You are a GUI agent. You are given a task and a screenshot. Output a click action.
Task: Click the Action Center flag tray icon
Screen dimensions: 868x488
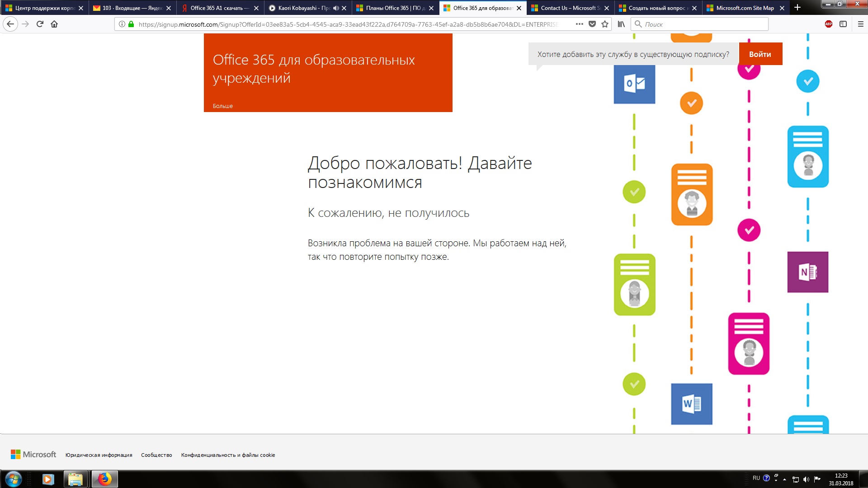coord(817,479)
